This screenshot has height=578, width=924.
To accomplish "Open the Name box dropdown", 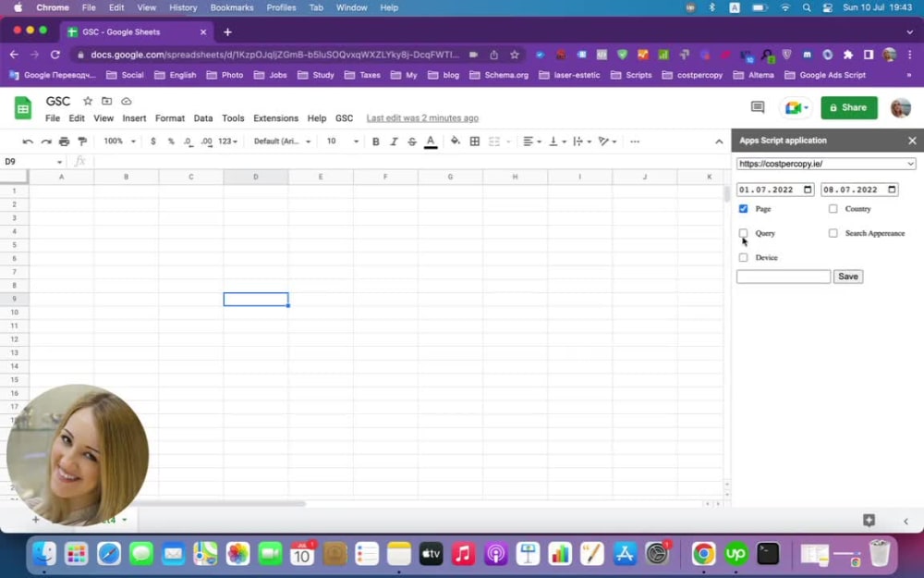I will pyautogui.click(x=59, y=162).
